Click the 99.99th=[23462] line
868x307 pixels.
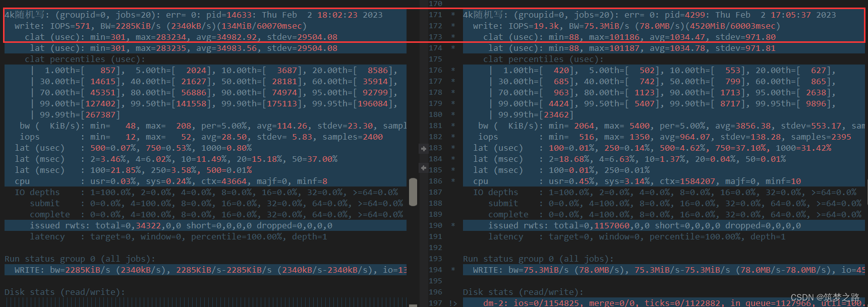click(x=531, y=115)
